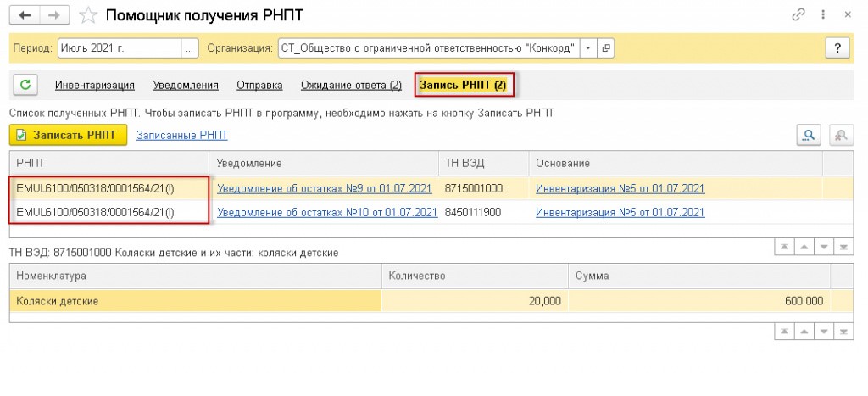
Task: Refresh data with the green arrow button
Action: click(25, 85)
